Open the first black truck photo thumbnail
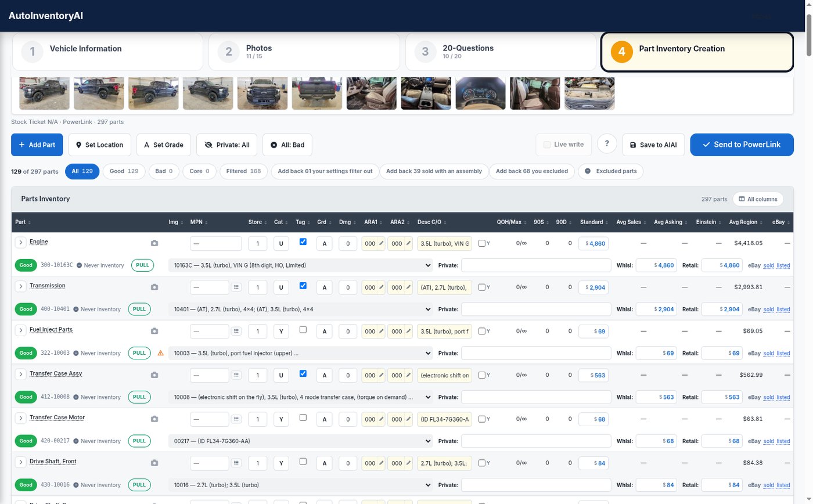The width and height of the screenshot is (813, 504). click(44, 93)
